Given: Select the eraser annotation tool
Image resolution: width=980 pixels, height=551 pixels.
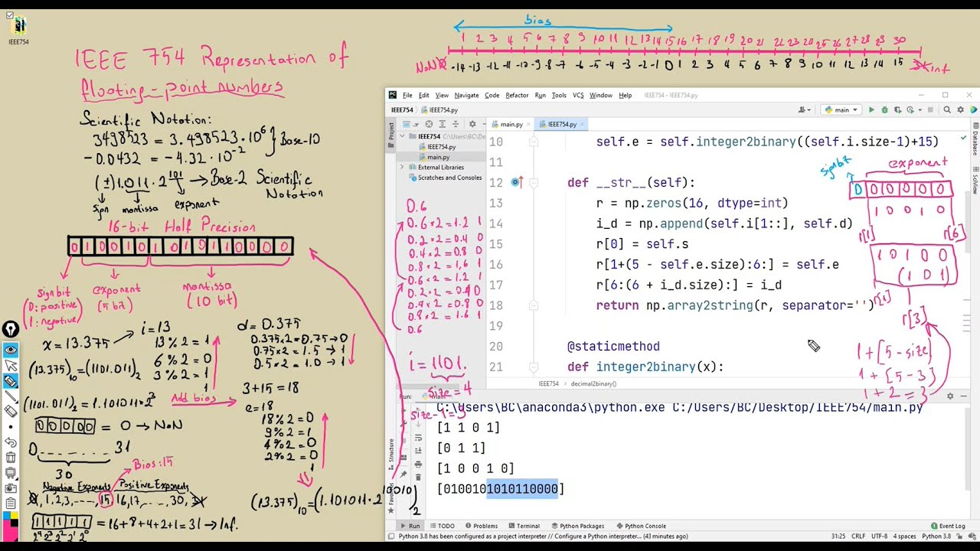Looking at the screenshot, I should point(11,411).
